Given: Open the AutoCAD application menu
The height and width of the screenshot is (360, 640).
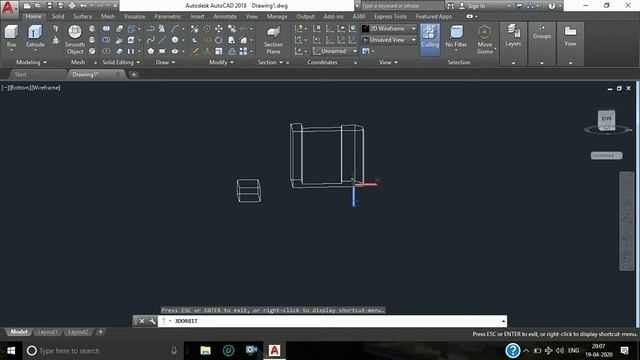Looking at the screenshot, I should (8, 7).
